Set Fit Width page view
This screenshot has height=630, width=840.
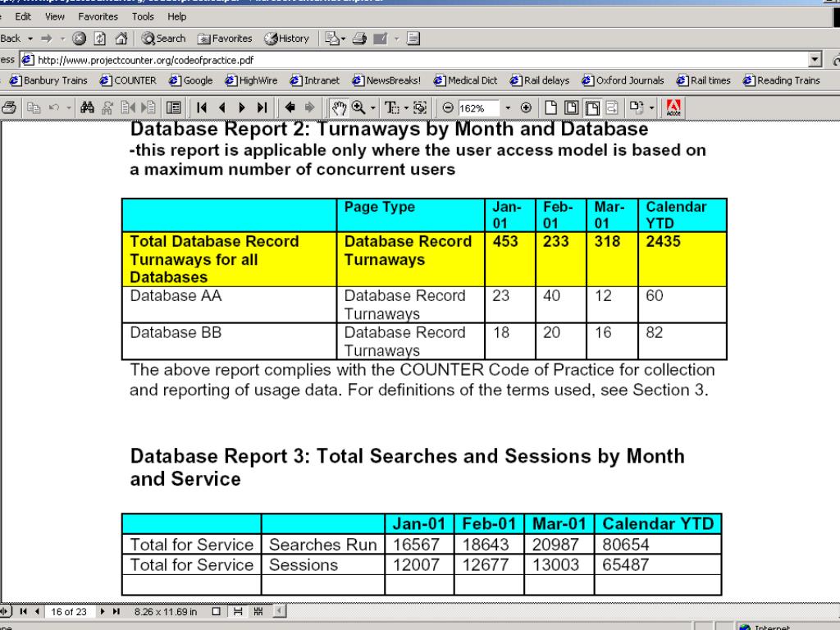(592, 107)
